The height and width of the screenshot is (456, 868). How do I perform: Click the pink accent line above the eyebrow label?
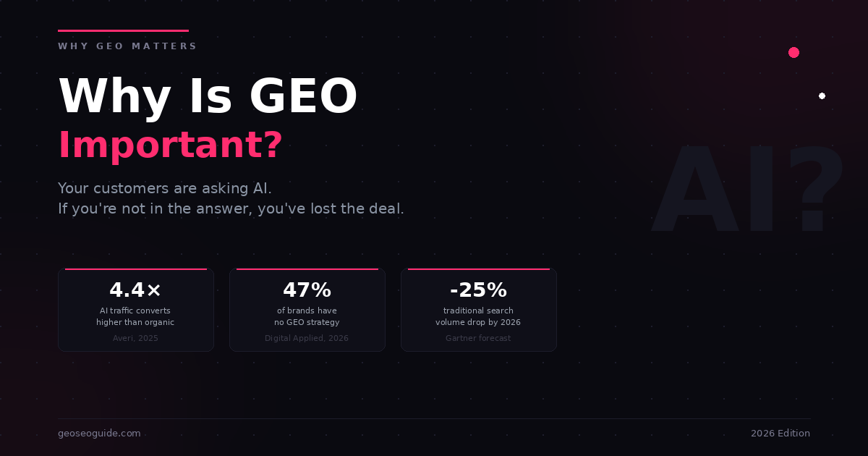pyautogui.click(x=123, y=30)
